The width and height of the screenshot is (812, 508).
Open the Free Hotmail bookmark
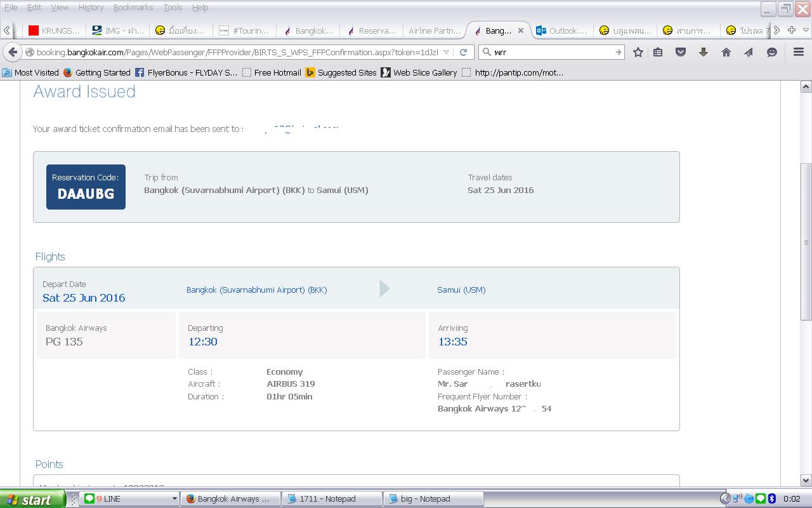point(272,72)
